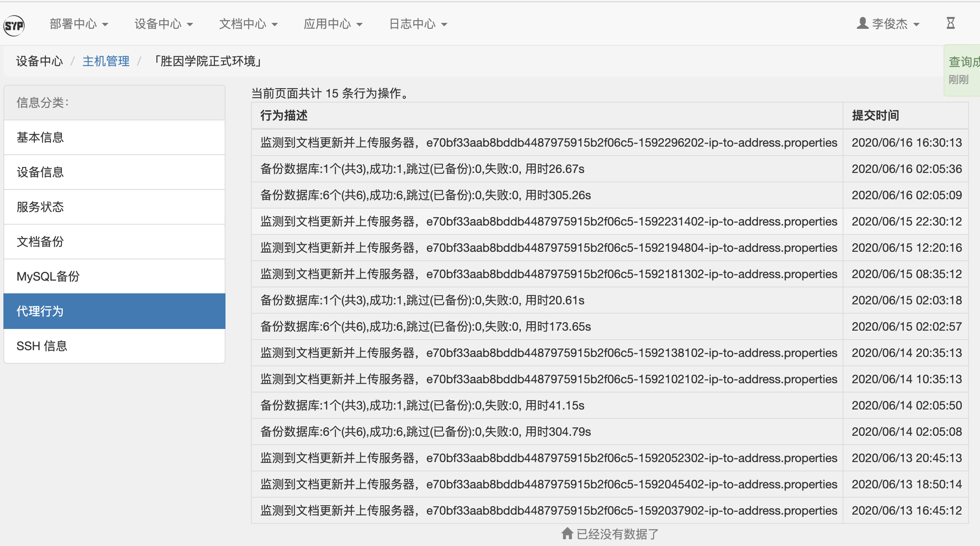Click the timestamp 2020/06/15 22:30:12
This screenshot has width=980, height=546.
(907, 222)
